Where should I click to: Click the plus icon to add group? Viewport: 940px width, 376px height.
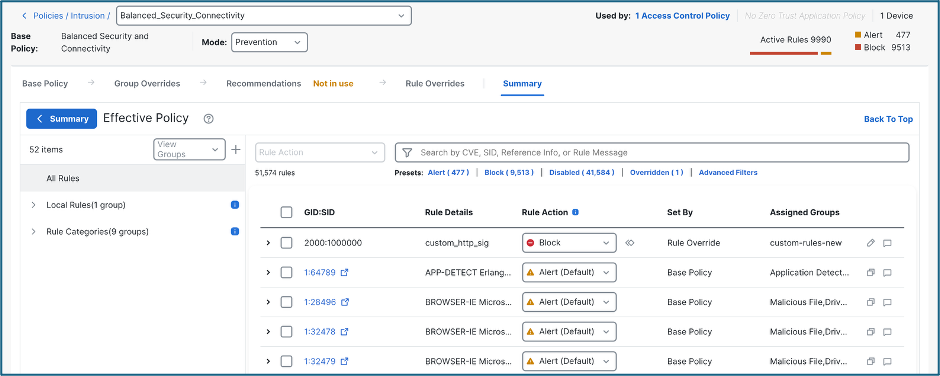(236, 149)
